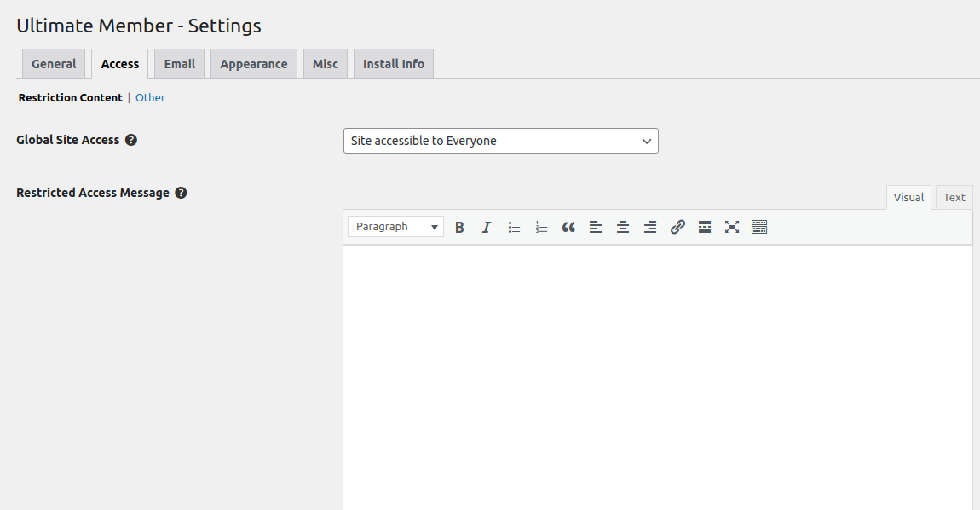Insert a bulleted list
980x510 pixels.
pyautogui.click(x=514, y=227)
